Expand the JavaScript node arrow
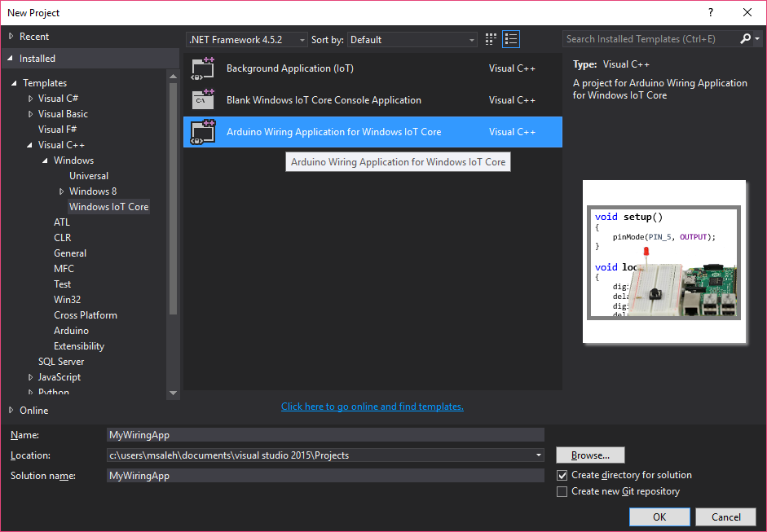This screenshot has height=532, width=767. tap(30, 377)
